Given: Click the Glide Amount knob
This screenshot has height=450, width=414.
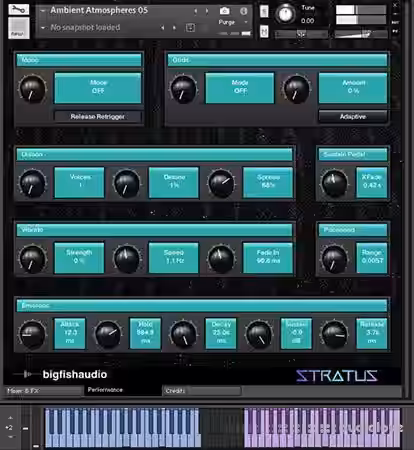Looking at the screenshot, I should [296, 89].
